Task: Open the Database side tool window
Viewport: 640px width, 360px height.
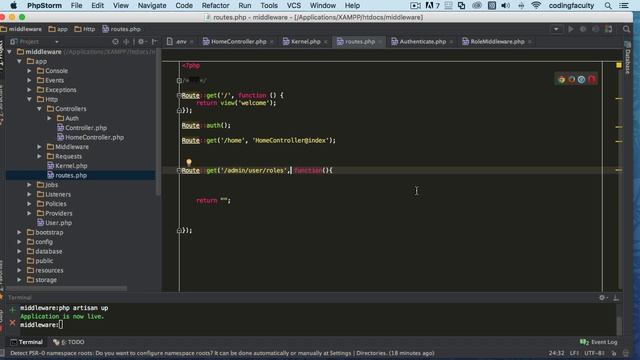Action: click(628, 58)
